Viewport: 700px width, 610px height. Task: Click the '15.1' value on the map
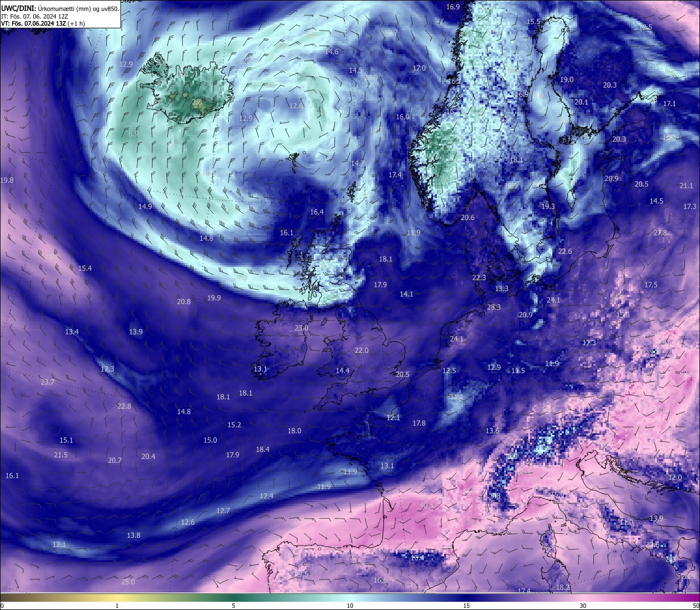[x=66, y=440]
